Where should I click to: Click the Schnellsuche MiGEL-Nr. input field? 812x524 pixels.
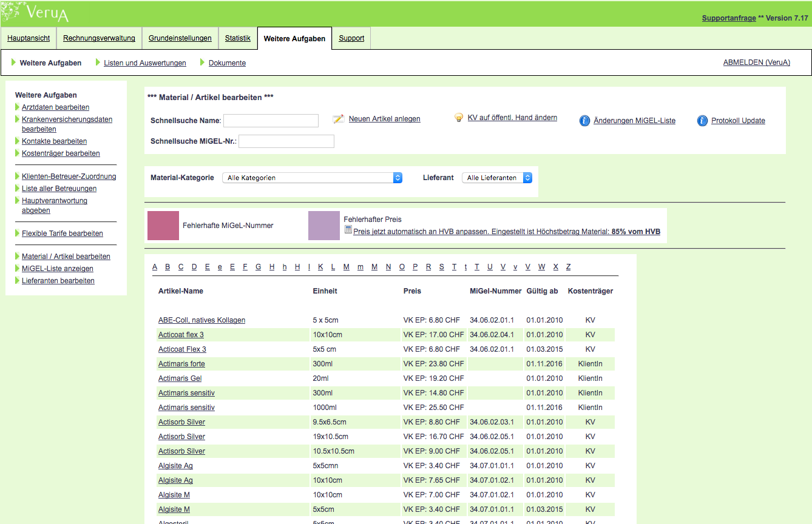coord(286,141)
